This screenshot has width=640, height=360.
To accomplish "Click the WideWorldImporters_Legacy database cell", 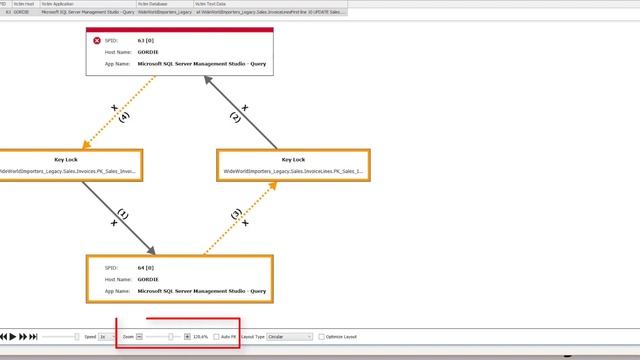I will pyautogui.click(x=165, y=12).
